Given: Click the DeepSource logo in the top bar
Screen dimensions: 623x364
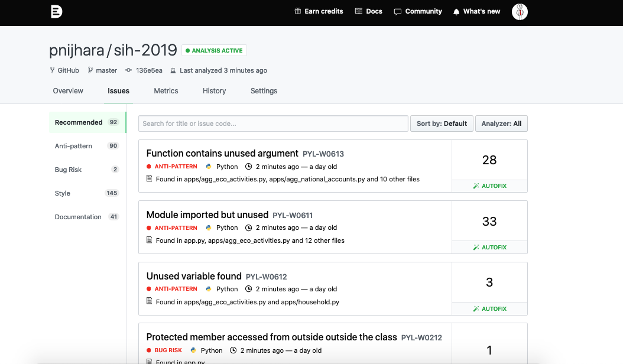Looking at the screenshot, I should point(56,11).
